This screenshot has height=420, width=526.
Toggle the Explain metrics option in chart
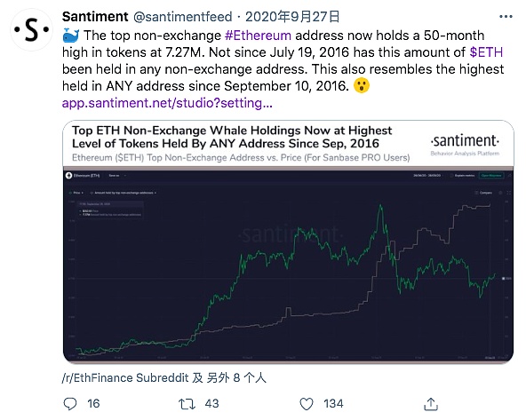[x=462, y=175]
